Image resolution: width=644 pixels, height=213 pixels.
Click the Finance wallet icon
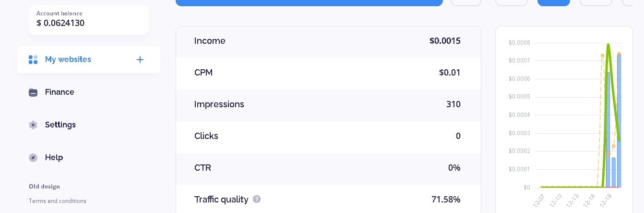(x=33, y=92)
